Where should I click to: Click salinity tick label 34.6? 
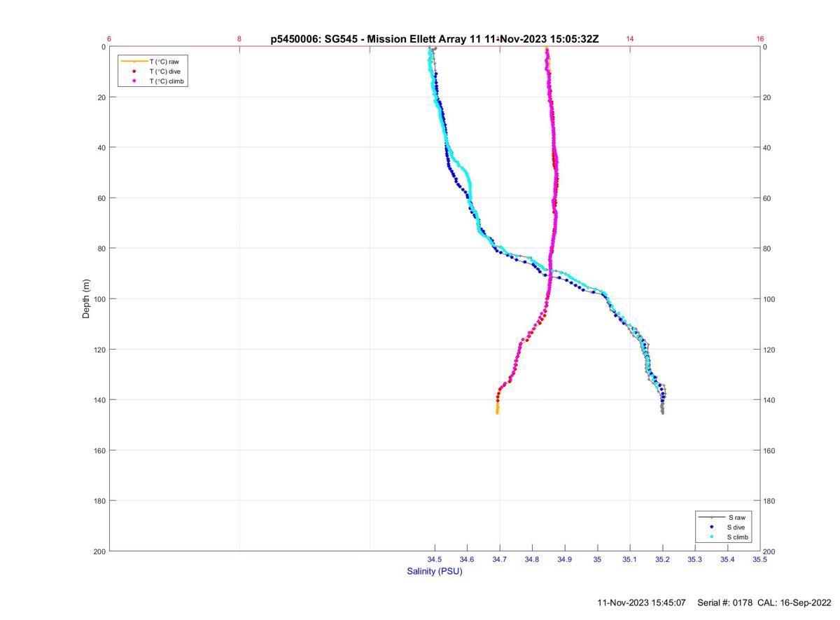pyautogui.click(x=467, y=559)
